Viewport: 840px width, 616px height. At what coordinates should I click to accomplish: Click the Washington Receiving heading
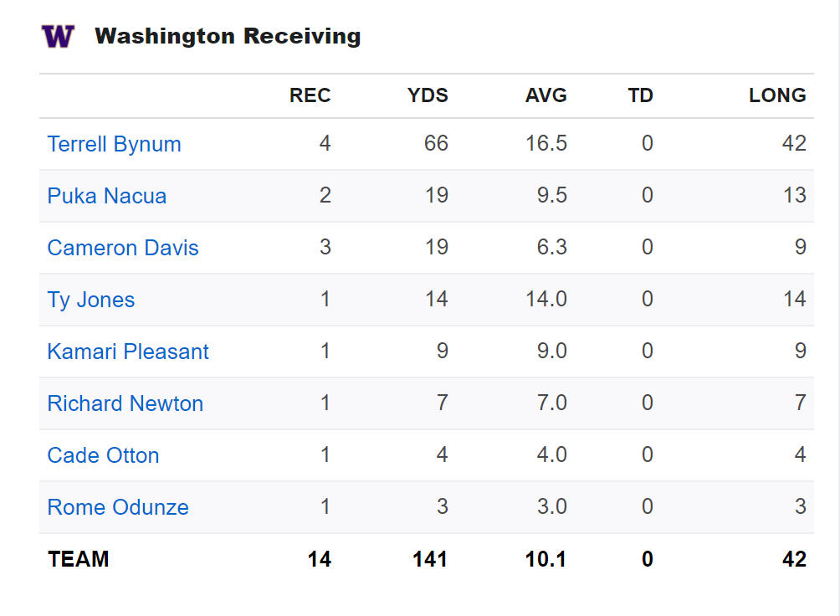click(228, 36)
